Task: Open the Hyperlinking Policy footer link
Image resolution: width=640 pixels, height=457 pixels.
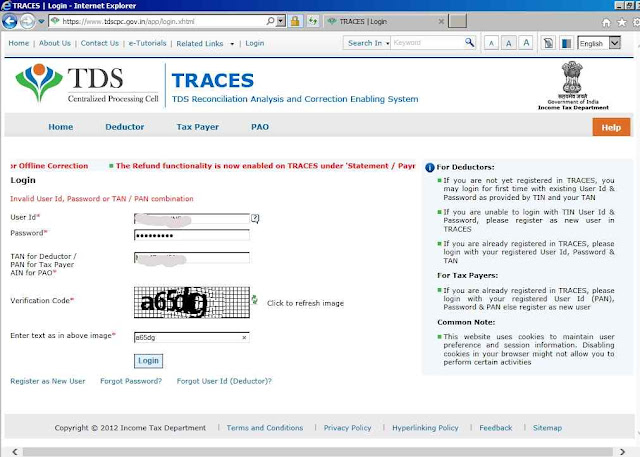Action: (425, 428)
